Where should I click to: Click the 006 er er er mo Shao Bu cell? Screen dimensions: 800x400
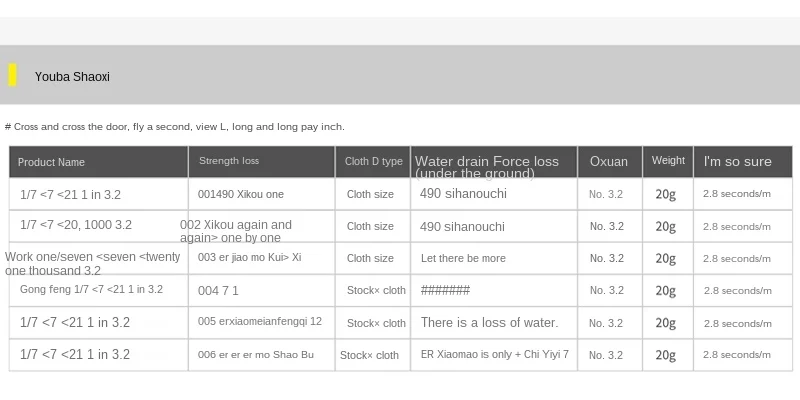tap(255, 355)
